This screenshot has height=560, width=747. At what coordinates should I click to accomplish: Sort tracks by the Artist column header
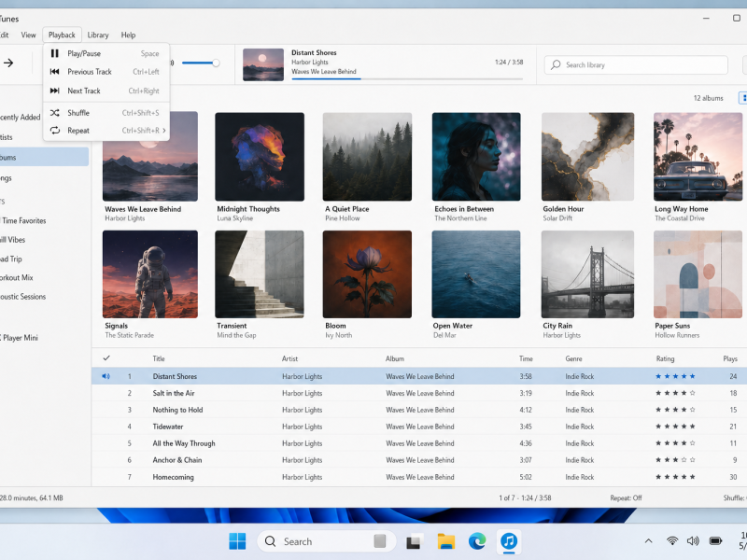pyautogui.click(x=289, y=358)
